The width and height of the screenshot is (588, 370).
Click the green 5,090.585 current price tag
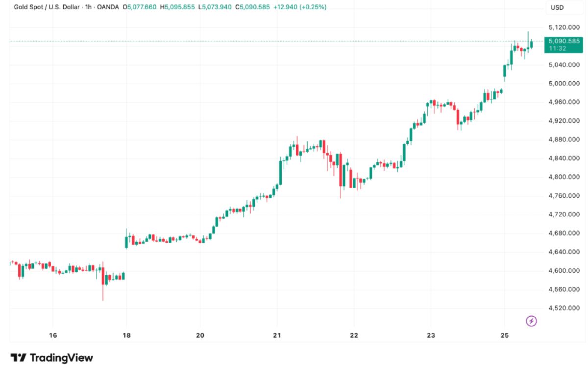tap(564, 41)
